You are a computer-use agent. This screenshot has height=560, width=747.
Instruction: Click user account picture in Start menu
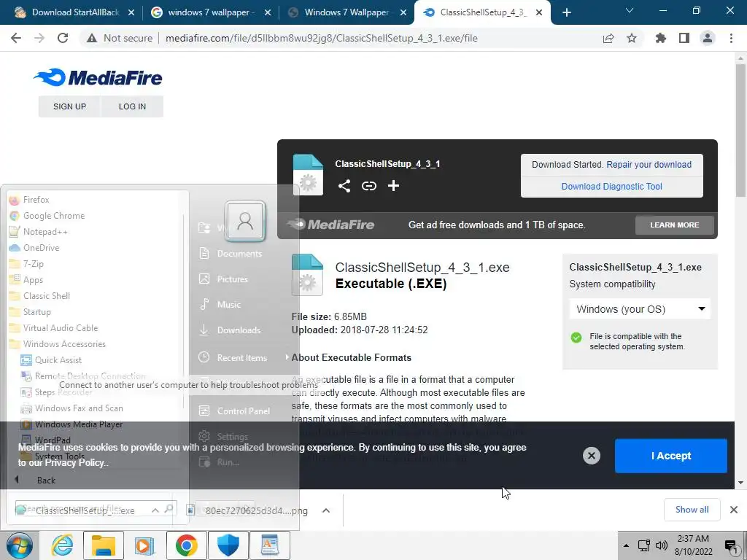click(245, 221)
